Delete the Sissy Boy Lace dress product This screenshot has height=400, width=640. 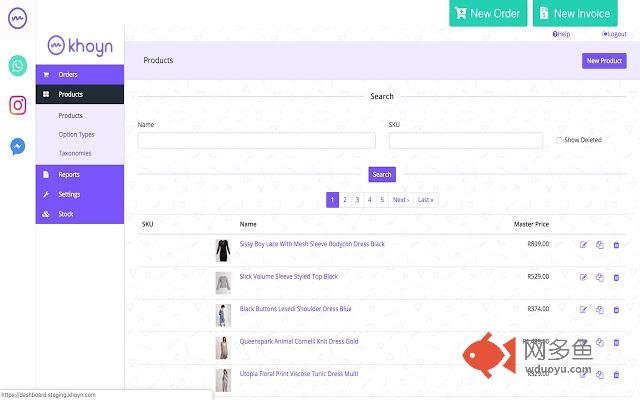point(616,245)
